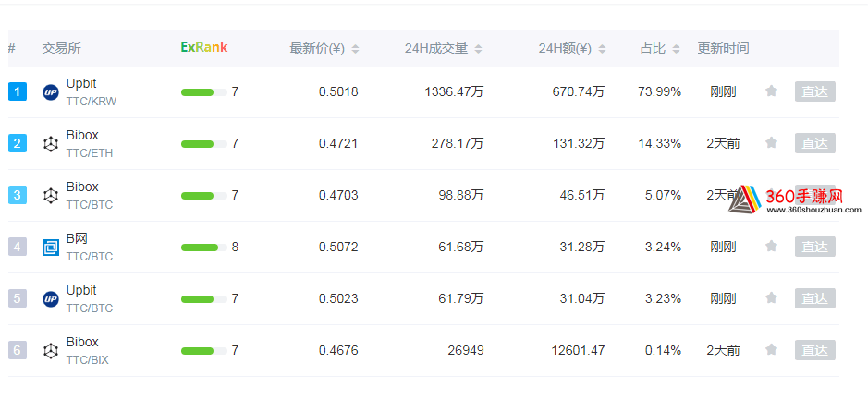
Task: Click 直达 button for Upbit TTC/BTC
Action: [x=815, y=297]
